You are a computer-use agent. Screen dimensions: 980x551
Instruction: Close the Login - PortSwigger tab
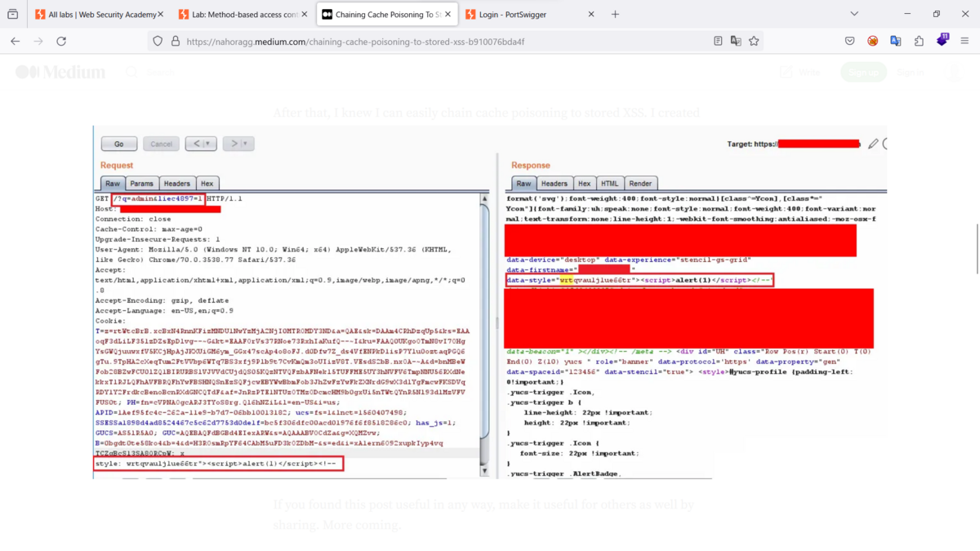[x=591, y=14]
